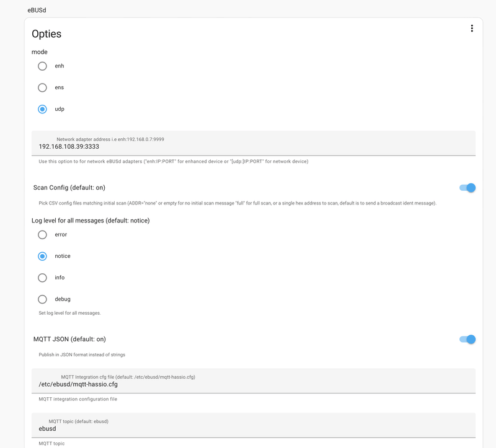The width and height of the screenshot is (496, 448).
Task: Click the udp mode label text
Action: [x=60, y=109]
